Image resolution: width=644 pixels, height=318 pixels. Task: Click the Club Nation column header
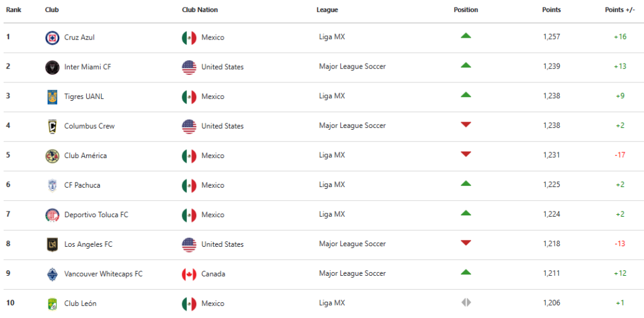(x=199, y=10)
